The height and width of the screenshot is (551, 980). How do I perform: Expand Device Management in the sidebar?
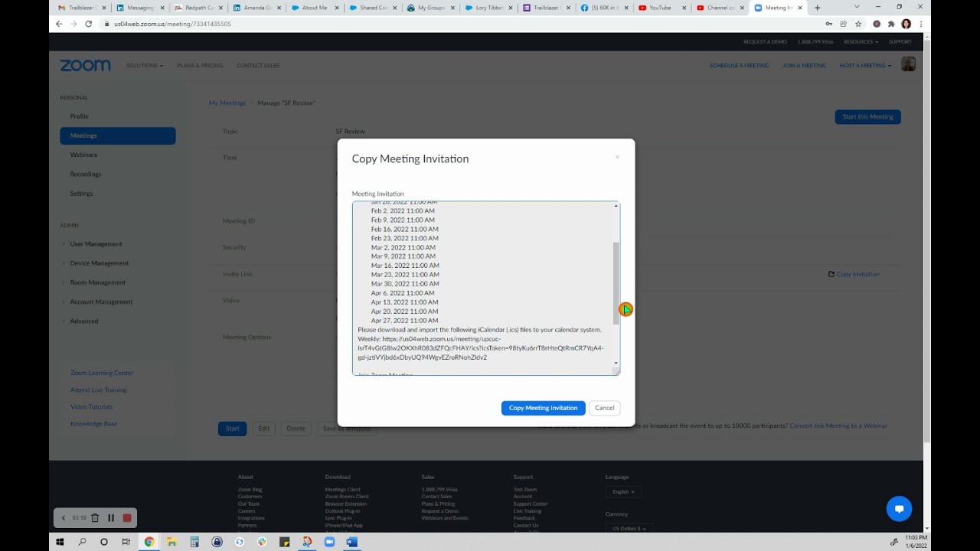100,263
